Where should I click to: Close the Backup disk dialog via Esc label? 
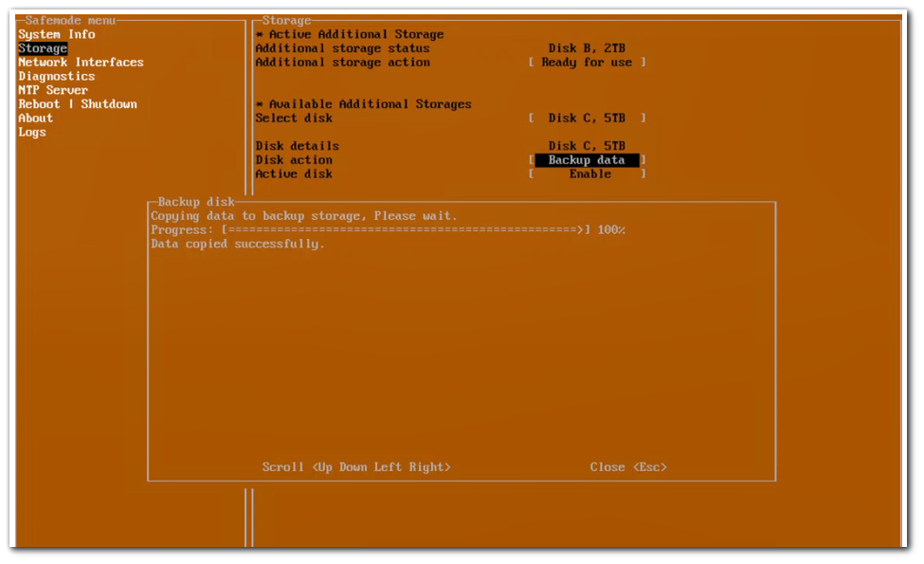(x=627, y=467)
